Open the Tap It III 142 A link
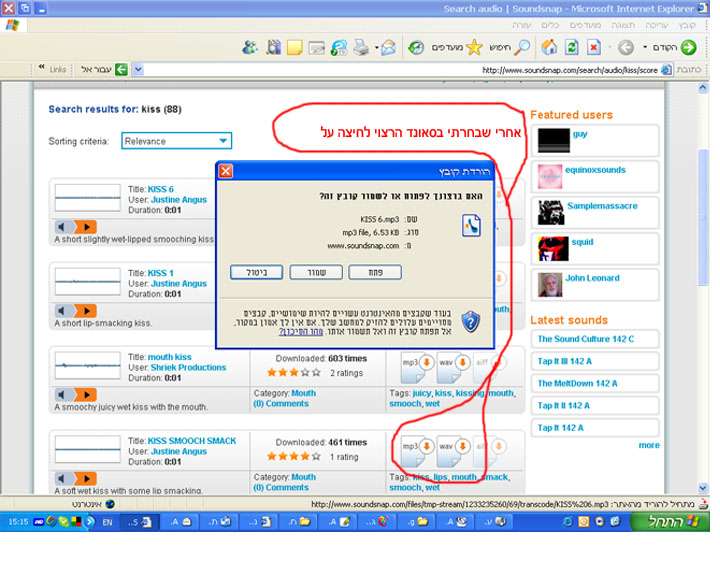Image resolution: width=720 pixels, height=576 pixels. click(564, 361)
